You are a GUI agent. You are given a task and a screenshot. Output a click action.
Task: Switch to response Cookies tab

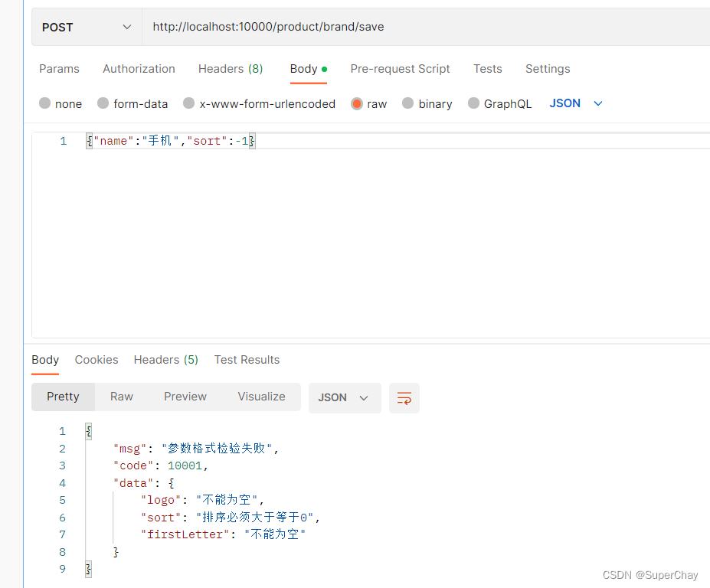tap(97, 360)
